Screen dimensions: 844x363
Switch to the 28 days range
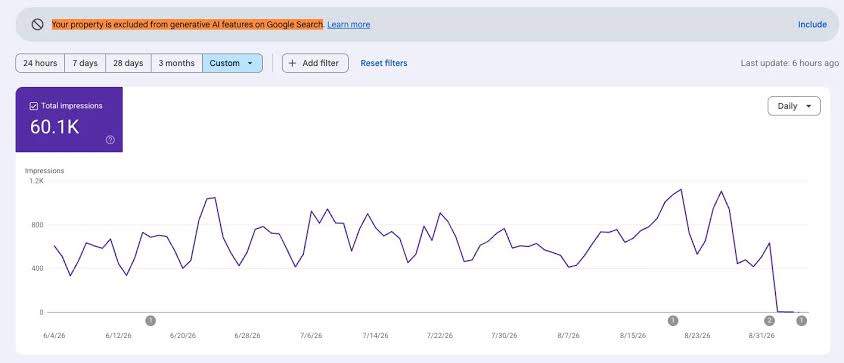tap(128, 63)
